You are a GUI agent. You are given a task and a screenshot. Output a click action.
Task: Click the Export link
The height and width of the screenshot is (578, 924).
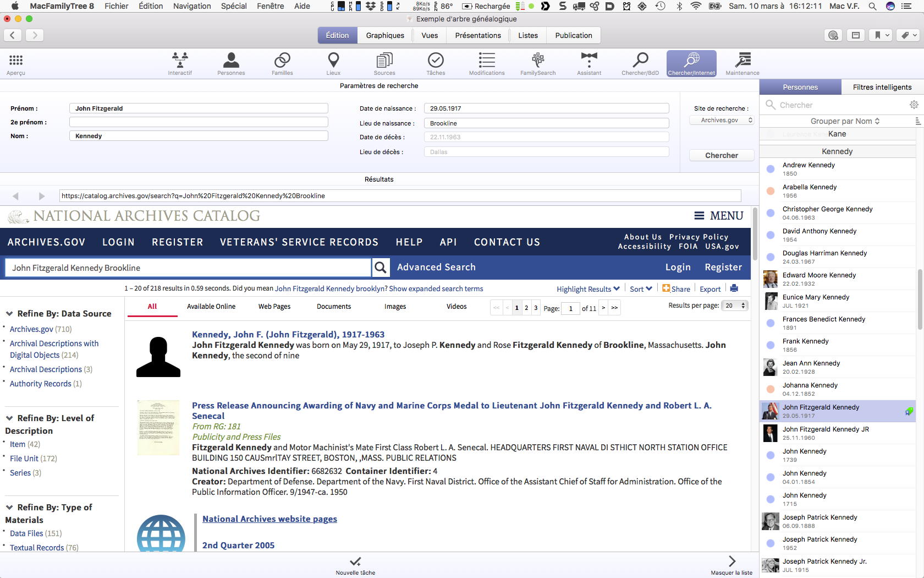[710, 289]
